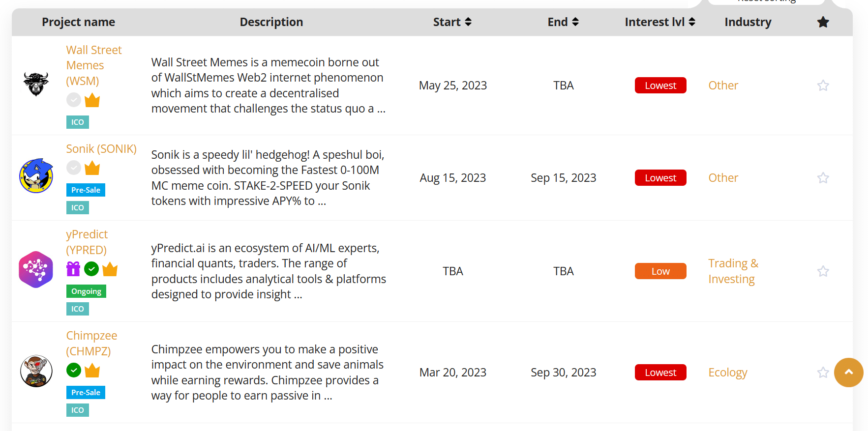This screenshot has width=868, height=431.
Task: Click yPredict purple gift icon
Action: point(73,269)
